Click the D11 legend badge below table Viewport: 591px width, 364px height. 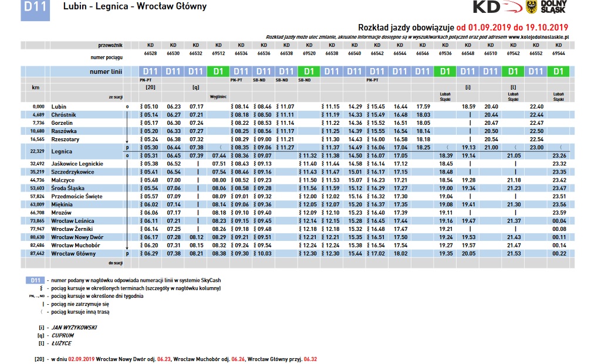(x=35, y=281)
